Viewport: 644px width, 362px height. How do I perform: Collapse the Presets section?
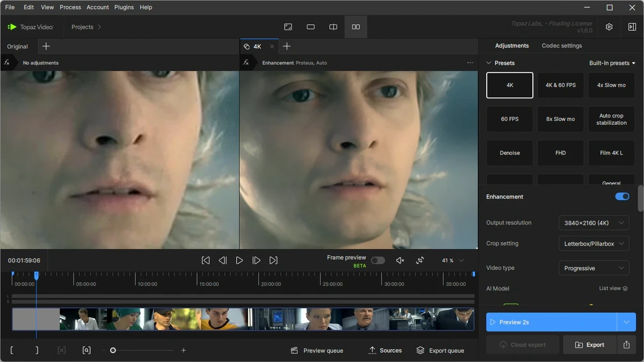pos(489,63)
